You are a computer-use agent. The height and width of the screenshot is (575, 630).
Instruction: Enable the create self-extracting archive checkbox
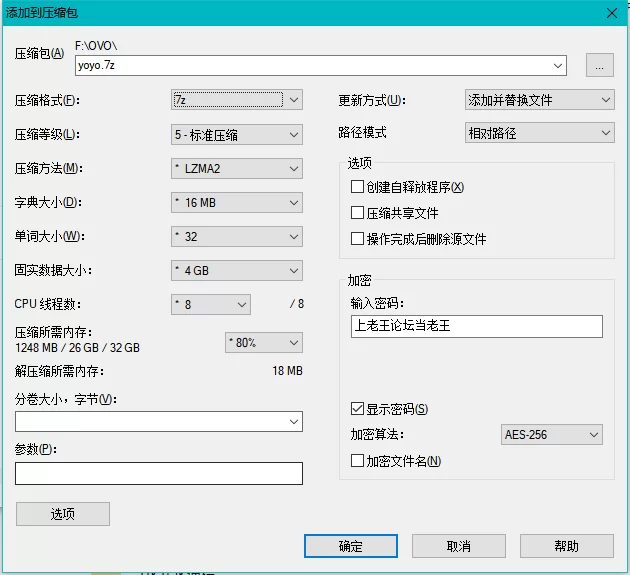coord(357,187)
